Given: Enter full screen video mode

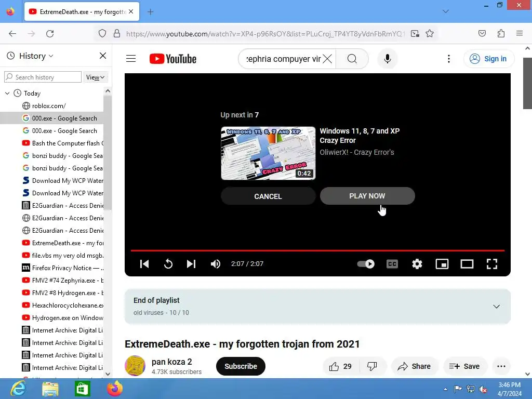Looking at the screenshot, I should [491, 263].
